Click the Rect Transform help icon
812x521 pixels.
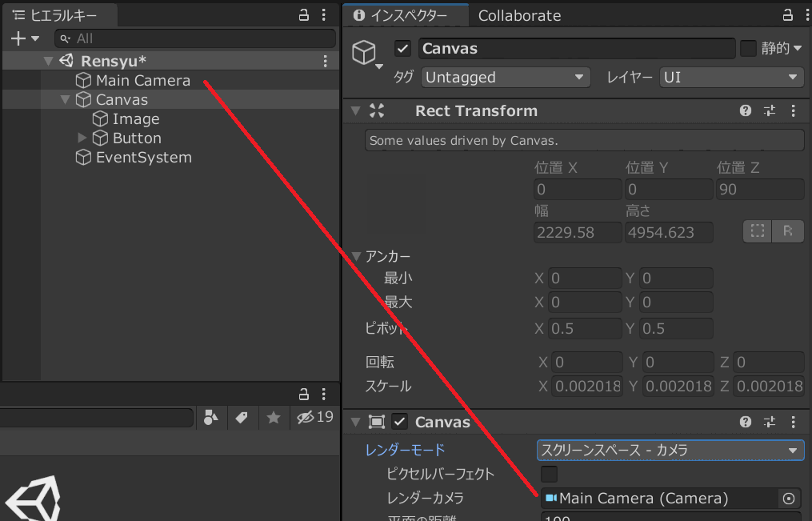[746, 111]
